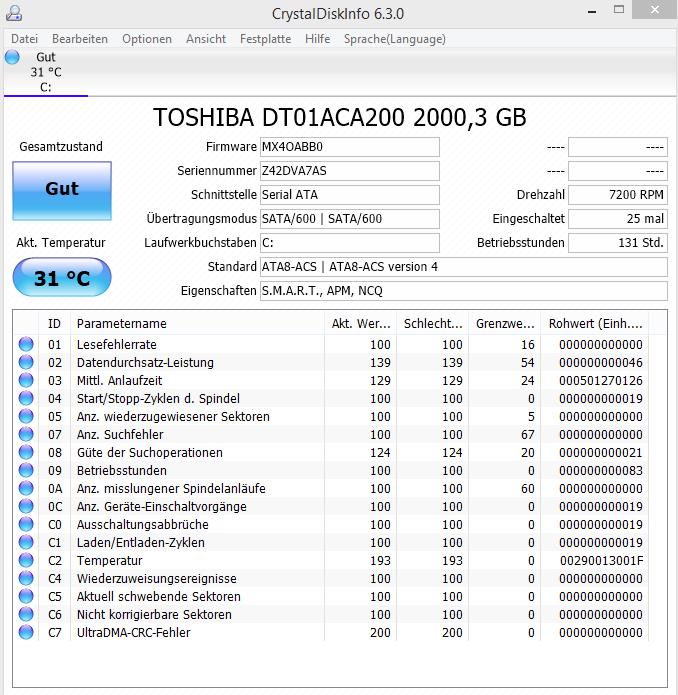Open the Hilfe menu
Image resolution: width=678 pixels, height=695 pixels.
[317, 39]
